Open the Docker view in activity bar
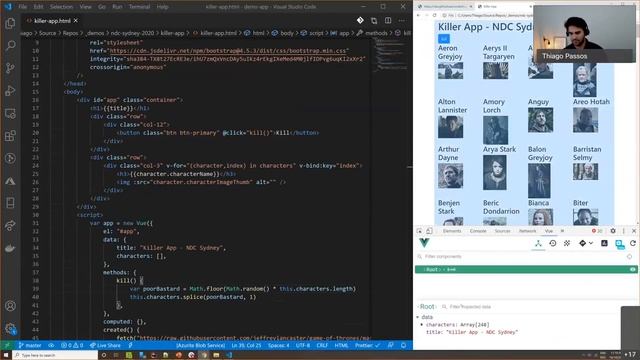640x360 pixels. click(10, 248)
